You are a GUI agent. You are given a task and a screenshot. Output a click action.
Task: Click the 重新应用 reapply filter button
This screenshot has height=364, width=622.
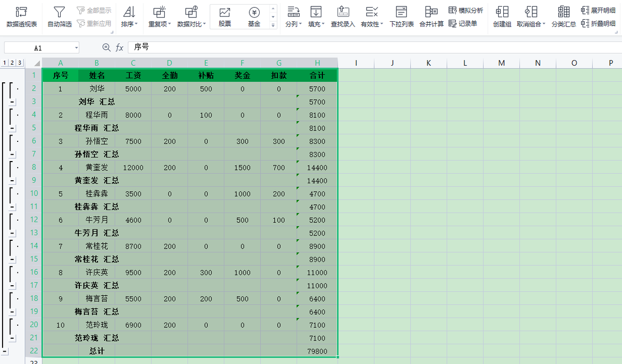coord(94,23)
